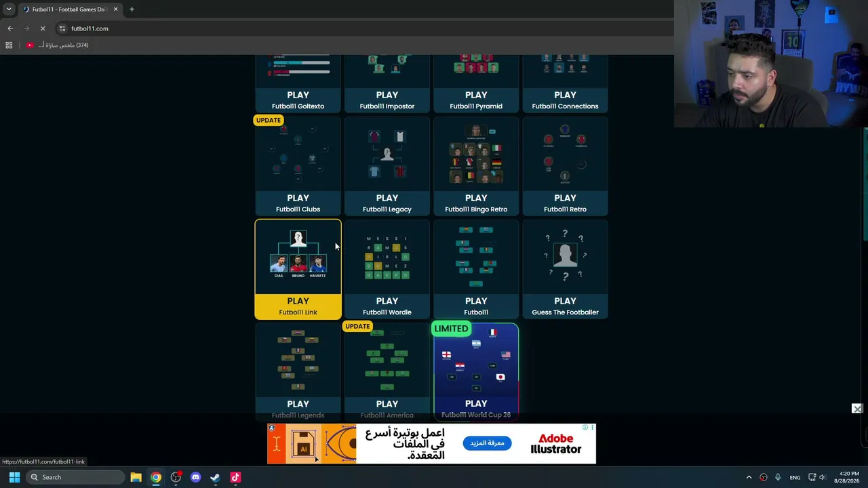Click PLAY under Futbol11 Wordle

(387, 301)
